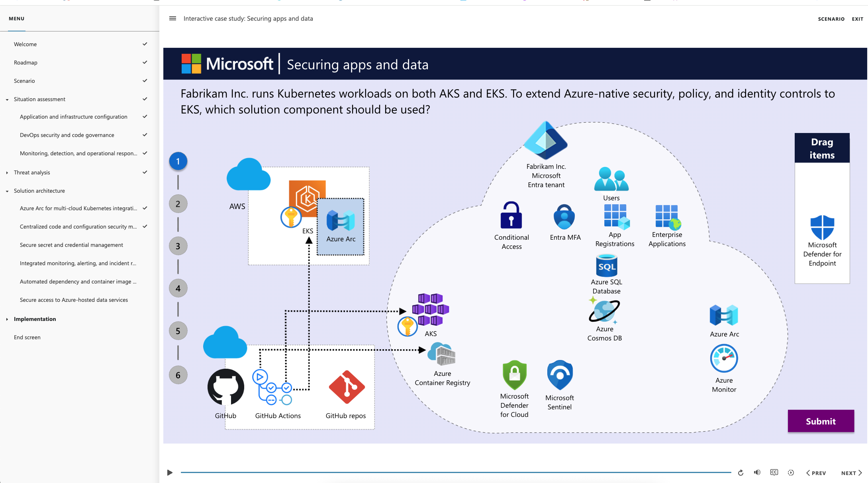
Task: Open playback speed settings icon
Action: pyautogui.click(x=791, y=473)
